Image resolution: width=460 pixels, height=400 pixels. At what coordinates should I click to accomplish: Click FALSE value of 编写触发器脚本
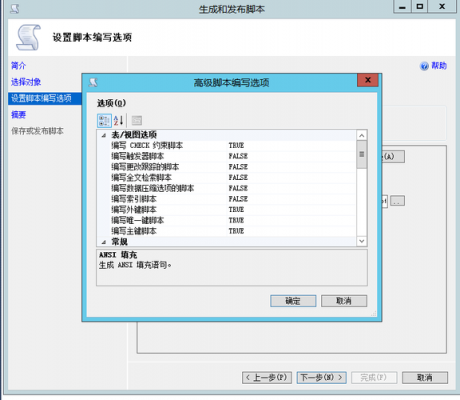point(238,156)
